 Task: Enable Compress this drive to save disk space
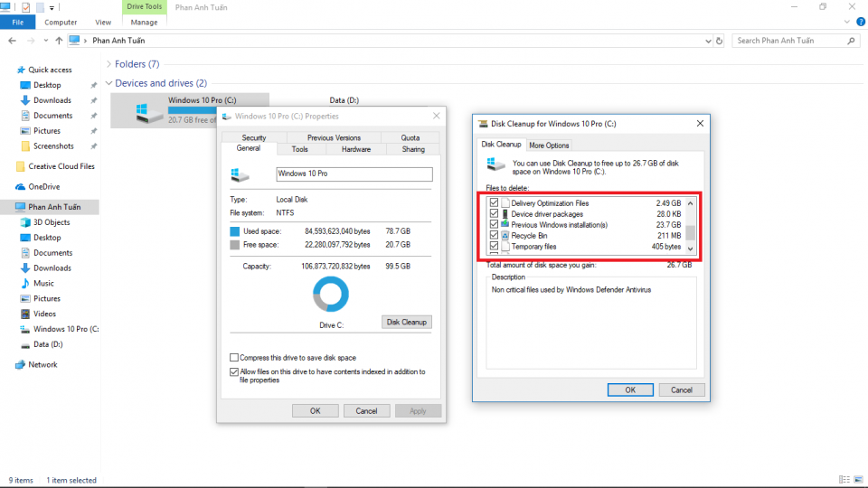pyautogui.click(x=234, y=358)
